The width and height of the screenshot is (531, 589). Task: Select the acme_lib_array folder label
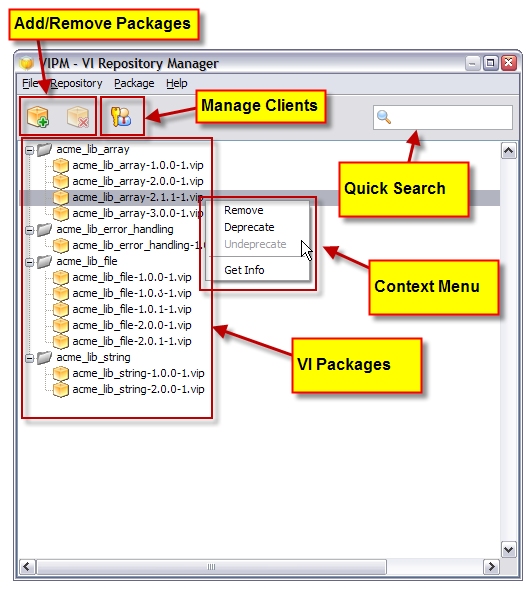(93, 150)
